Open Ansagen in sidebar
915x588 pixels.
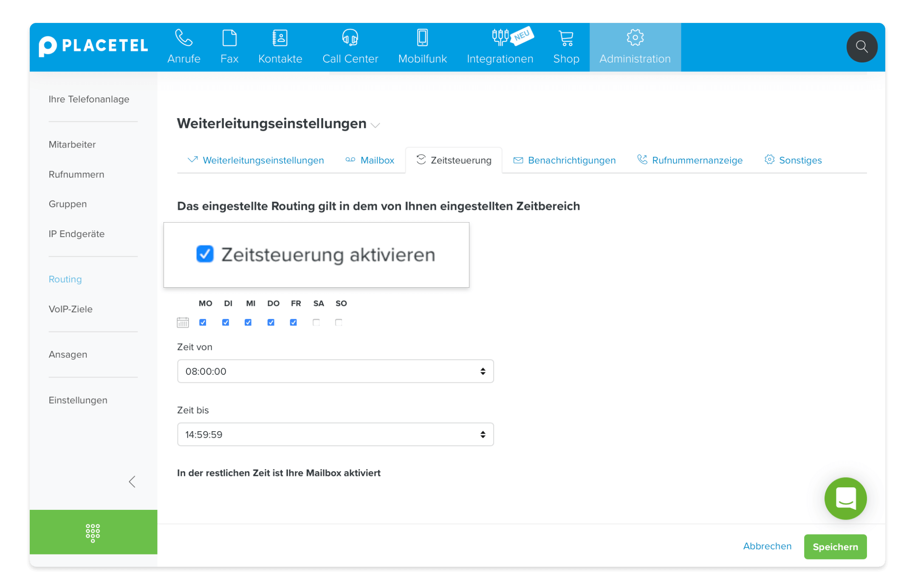point(68,354)
